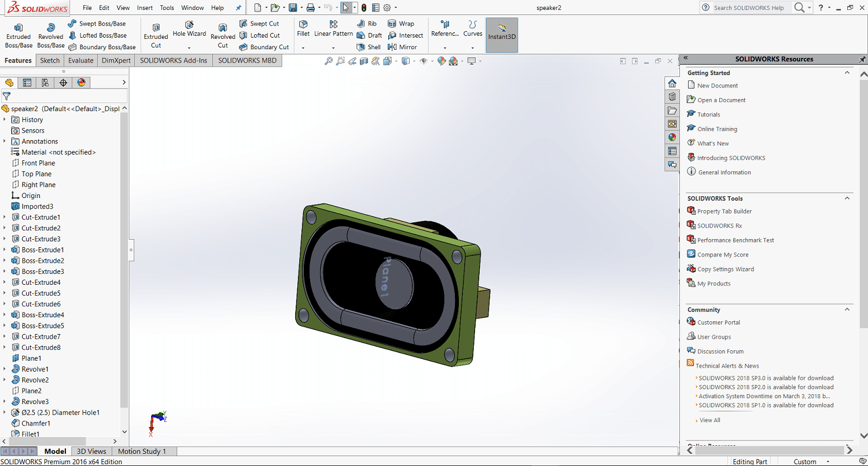The height and width of the screenshot is (466, 868).
Task: Open the Reference Geometry dropdown arrow
Action: point(444,47)
